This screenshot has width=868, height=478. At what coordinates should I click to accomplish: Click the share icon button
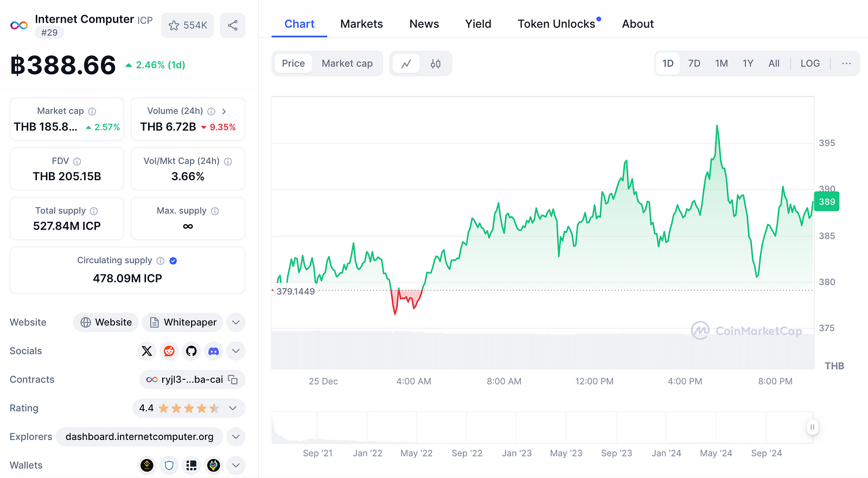(x=233, y=26)
